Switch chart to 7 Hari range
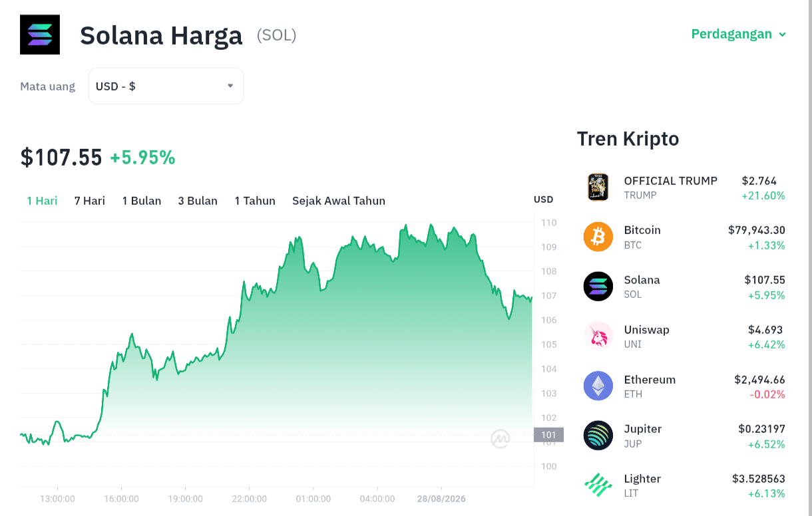The width and height of the screenshot is (812, 516). click(x=90, y=201)
